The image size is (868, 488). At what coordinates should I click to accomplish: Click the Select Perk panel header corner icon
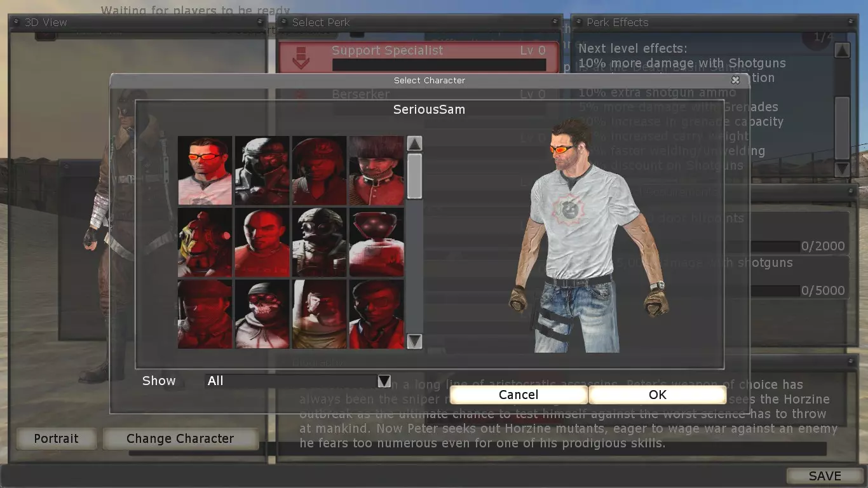554,22
